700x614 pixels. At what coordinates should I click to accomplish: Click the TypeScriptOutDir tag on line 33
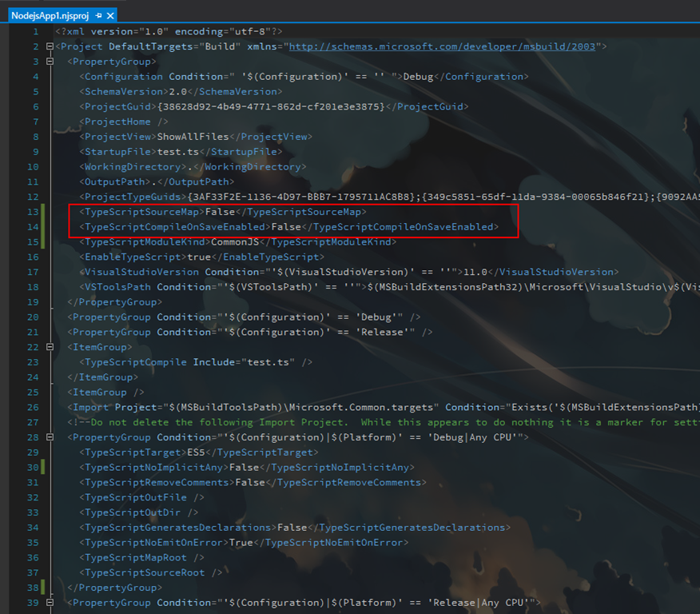point(138,512)
